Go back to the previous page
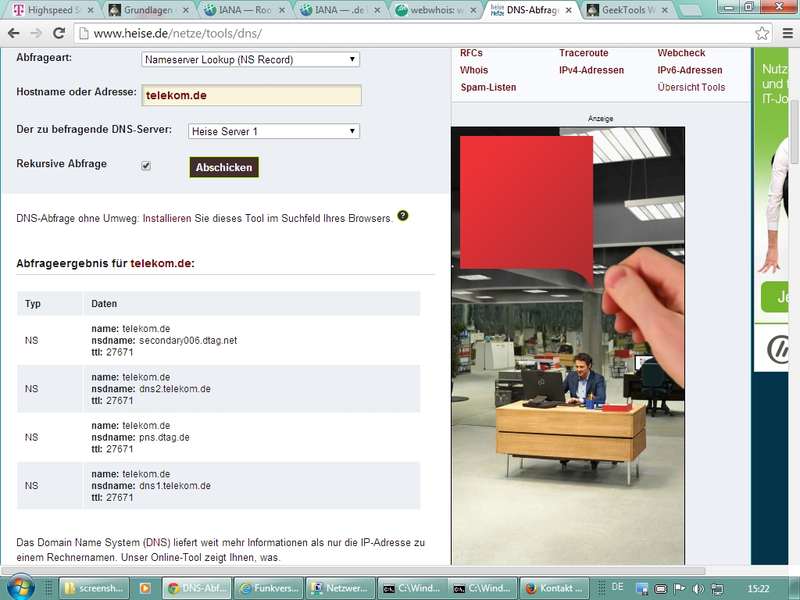Image resolution: width=800 pixels, height=600 pixels. coord(14,33)
